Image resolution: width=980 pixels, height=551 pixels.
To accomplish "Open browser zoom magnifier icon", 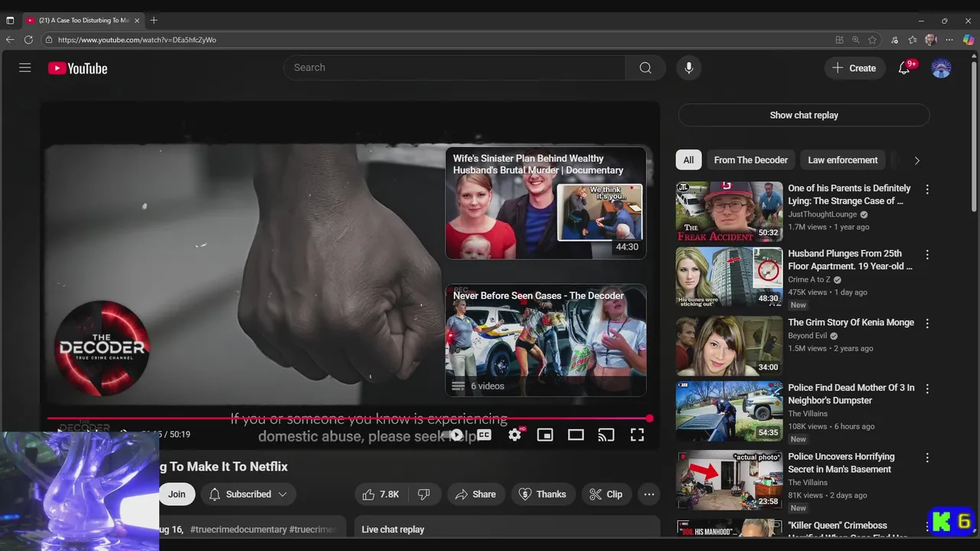I will pos(856,40).
